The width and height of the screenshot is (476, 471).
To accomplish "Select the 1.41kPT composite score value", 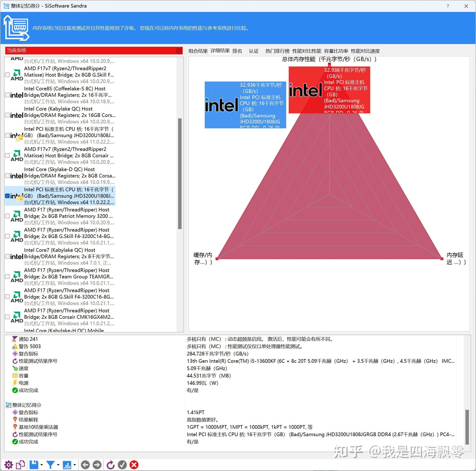I will pyautogui.click(x=196, y=412).
